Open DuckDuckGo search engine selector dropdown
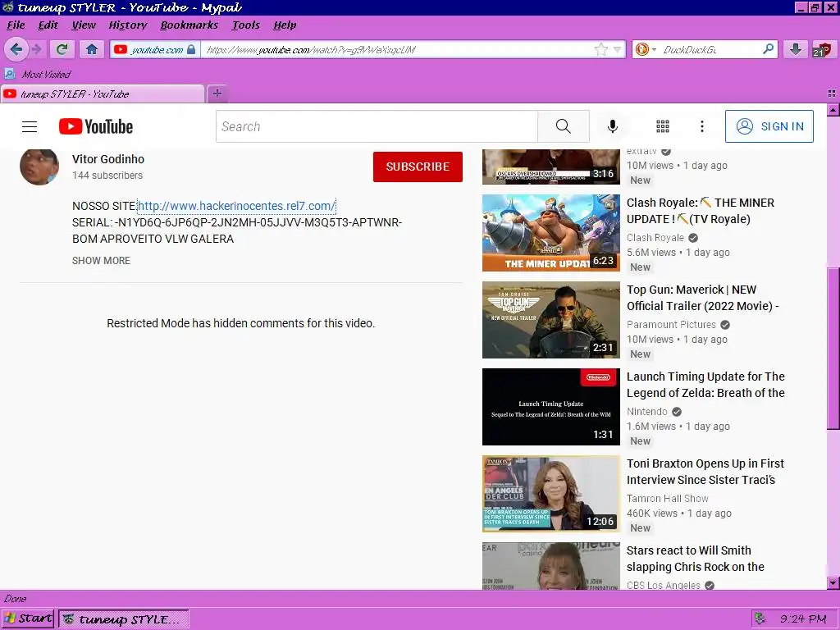840x630 pixels. (646, 50)
